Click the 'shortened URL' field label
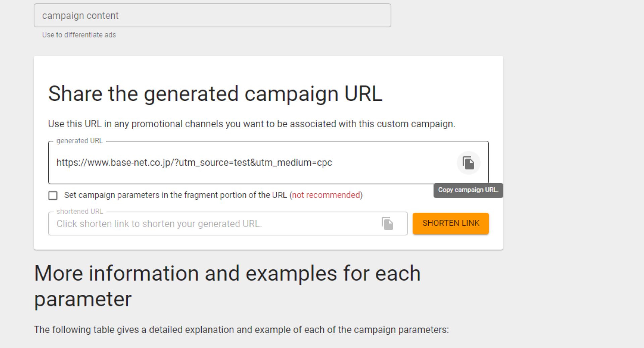 (80, 211)
